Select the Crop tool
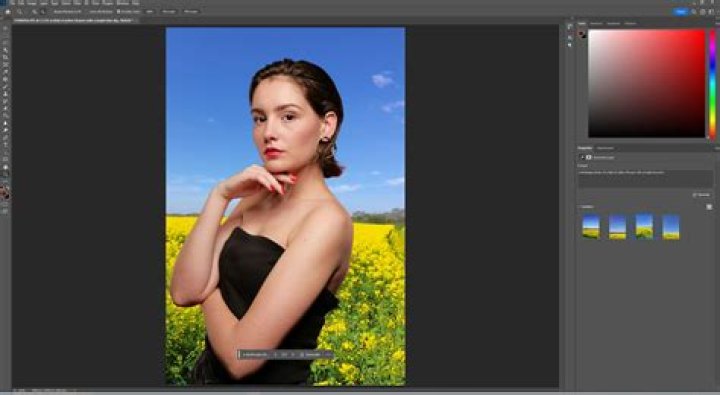Viewport: 720px width, 395px height. point(6,57)
